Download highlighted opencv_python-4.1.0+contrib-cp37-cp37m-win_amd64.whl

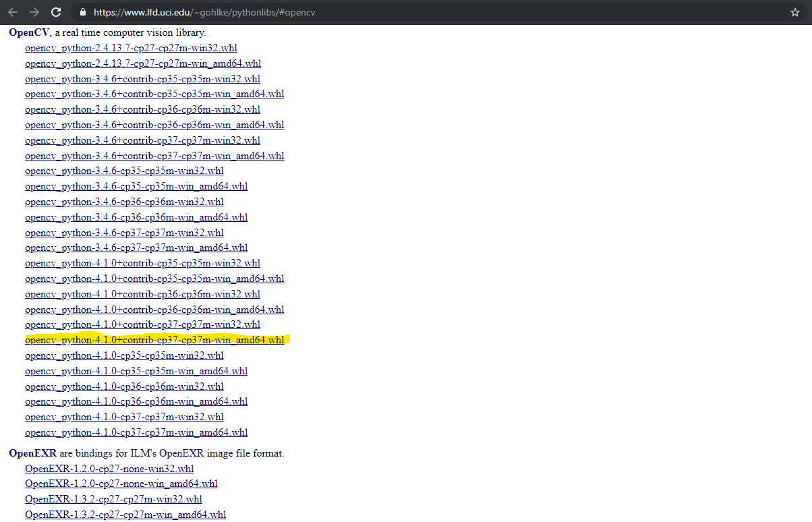(x=154, y=340)
